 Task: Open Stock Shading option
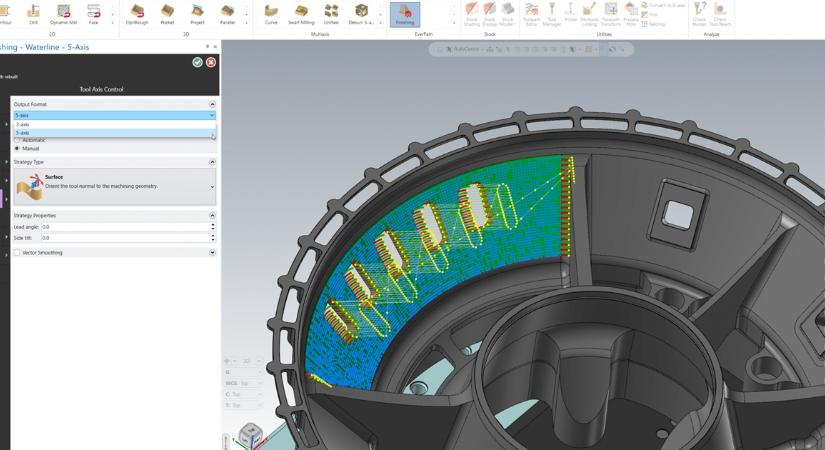pyautogui.click(x=471, y=14)
